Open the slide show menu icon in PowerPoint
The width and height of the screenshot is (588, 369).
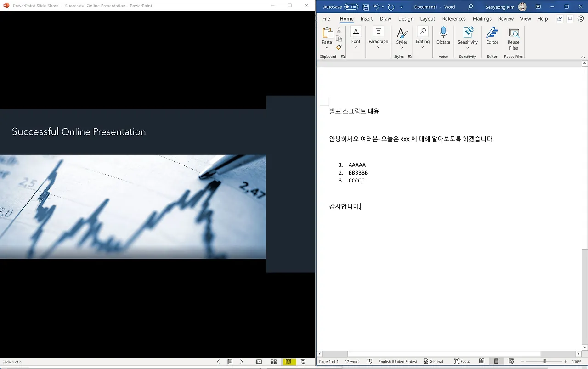click(230, 362)
